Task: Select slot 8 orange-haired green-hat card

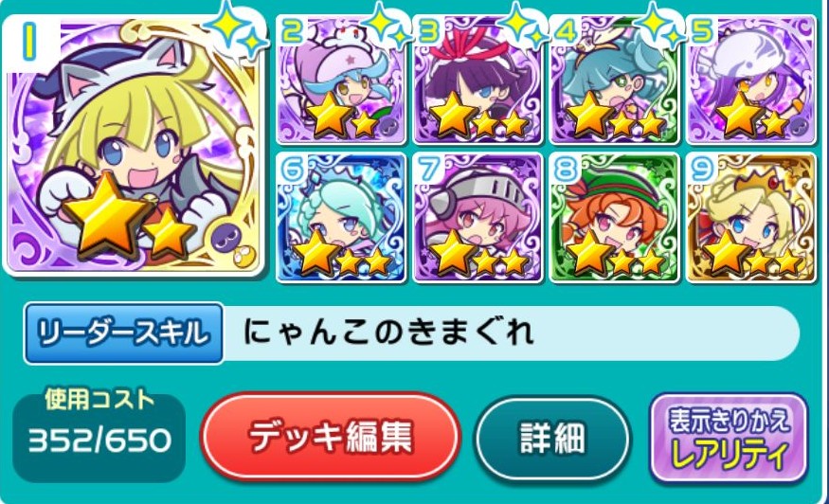Action: (x=614, y=217)
